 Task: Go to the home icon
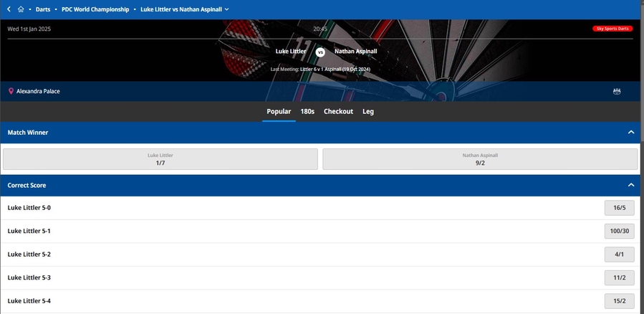21,9
